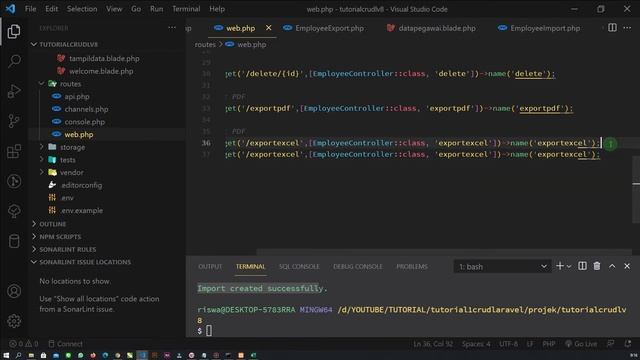Screen dimensions: 640x360
Task: Split the terminal panel
Action: click(582, 266)
